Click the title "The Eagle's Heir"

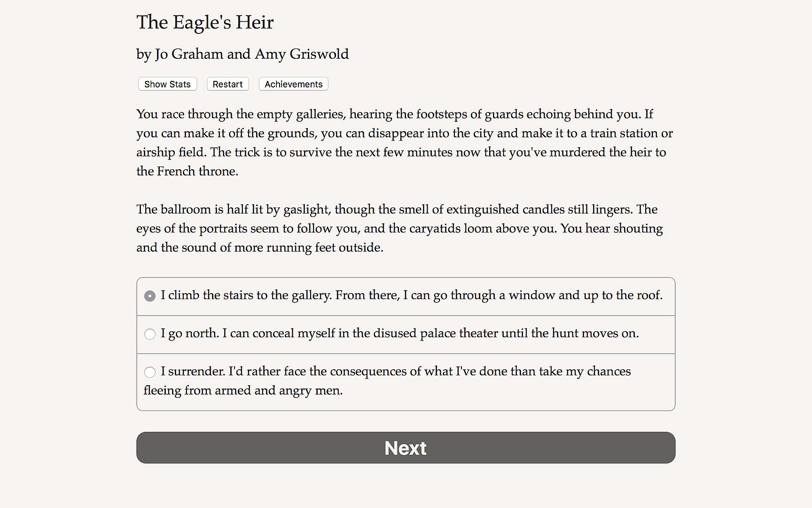[205, 23]
